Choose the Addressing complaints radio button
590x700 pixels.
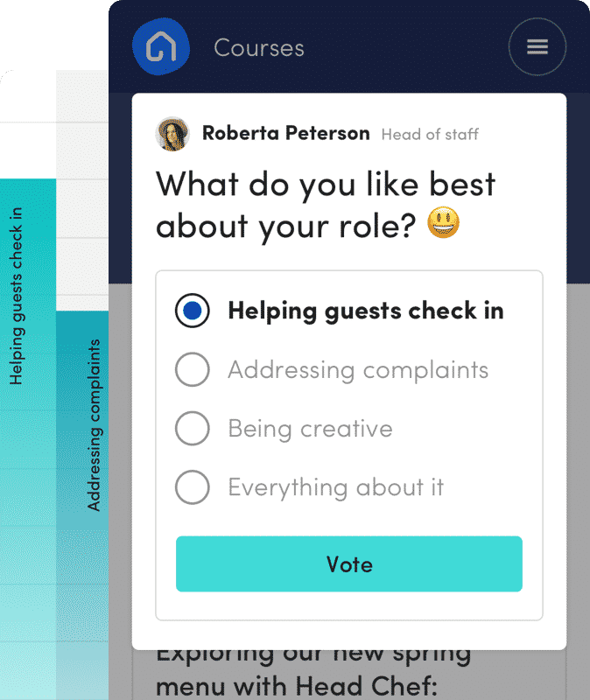coord(192,369)
